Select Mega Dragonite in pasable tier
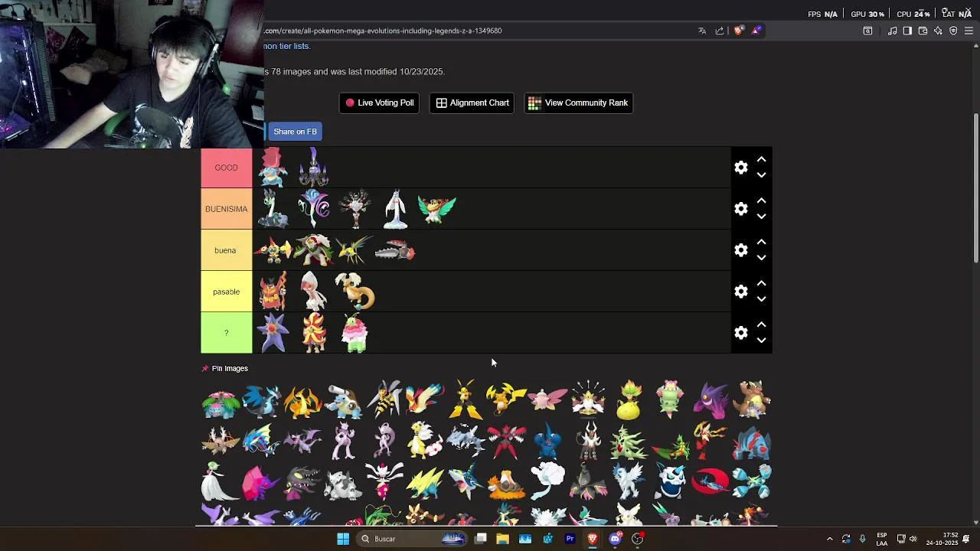Viewport: 980px width, 551px height. point(355,292)
